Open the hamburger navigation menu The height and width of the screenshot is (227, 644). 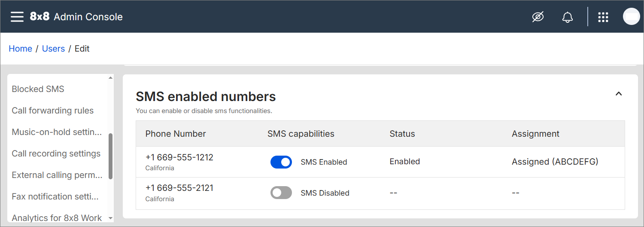coord(17,17)
